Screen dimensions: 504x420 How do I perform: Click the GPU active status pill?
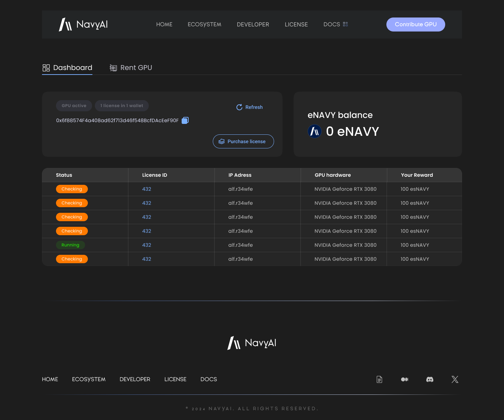pyautogui.click(x=74, y=106)
